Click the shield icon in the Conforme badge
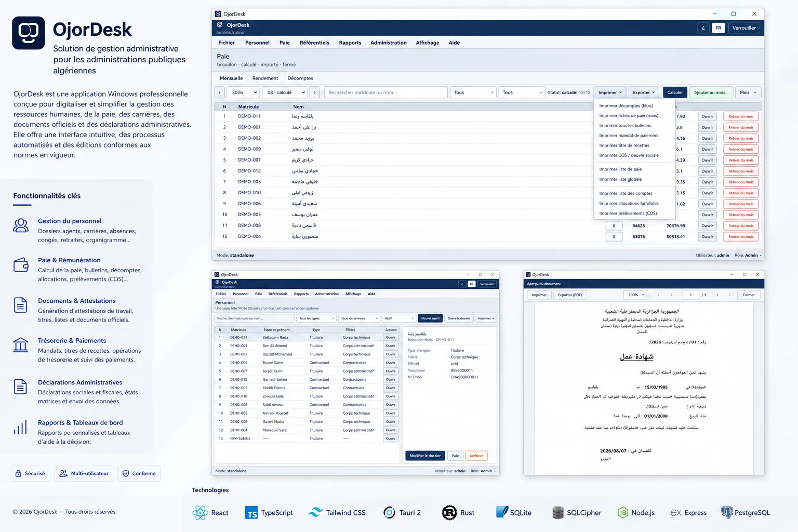 coord(126,473)
